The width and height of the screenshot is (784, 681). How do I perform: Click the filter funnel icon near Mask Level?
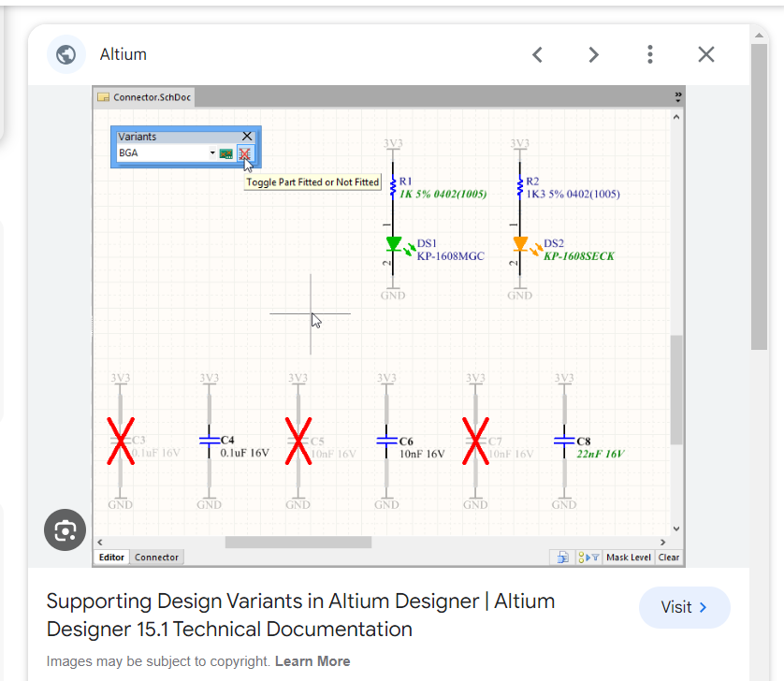588,557
